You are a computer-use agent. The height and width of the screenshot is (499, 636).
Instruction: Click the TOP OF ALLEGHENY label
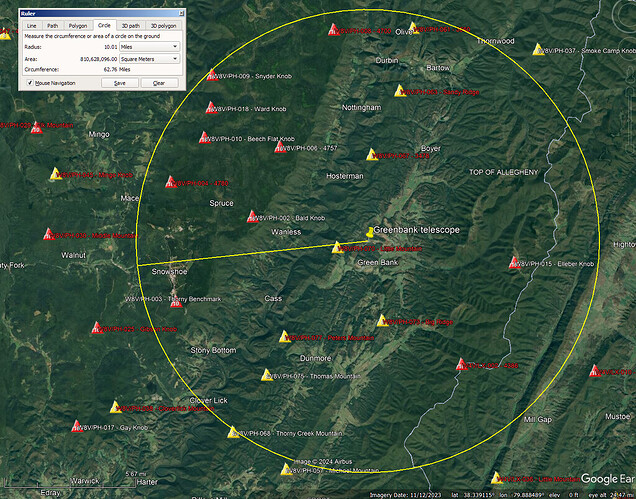point(504,172)
